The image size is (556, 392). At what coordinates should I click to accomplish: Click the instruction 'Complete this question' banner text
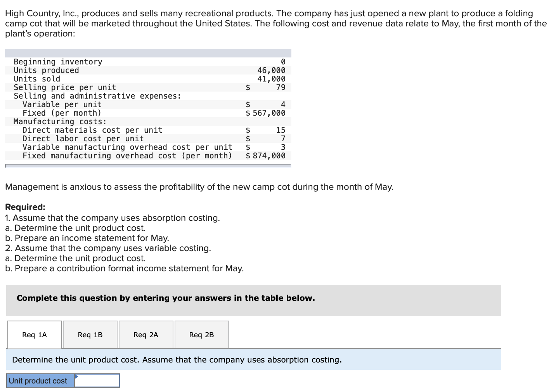166,298
